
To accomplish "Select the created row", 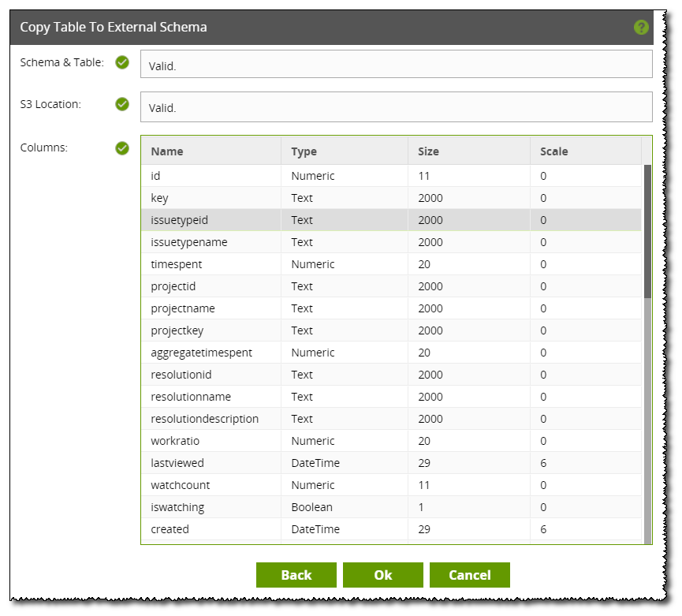I will tap(391, 529).
